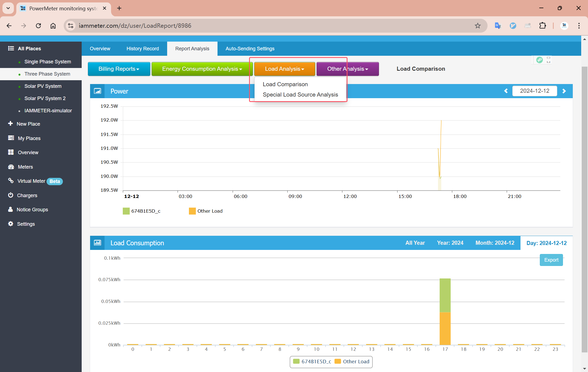
Task: Go to previous day arrow
Action: [x=506, y=91]
